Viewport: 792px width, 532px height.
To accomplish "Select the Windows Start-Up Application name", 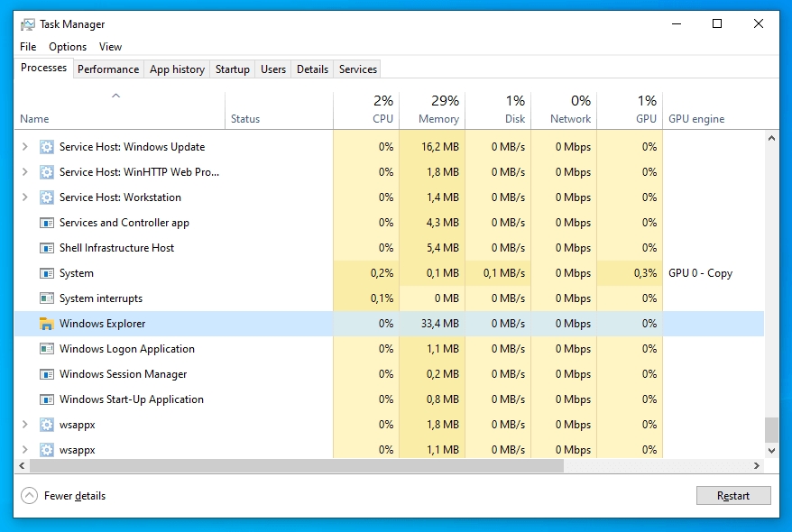I will pos(132,399).
